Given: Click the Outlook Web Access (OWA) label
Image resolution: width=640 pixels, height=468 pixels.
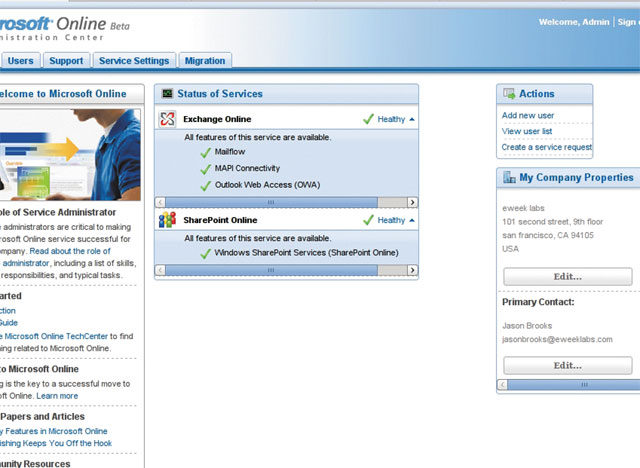Looking at the screenshot, I should point(267,185).
